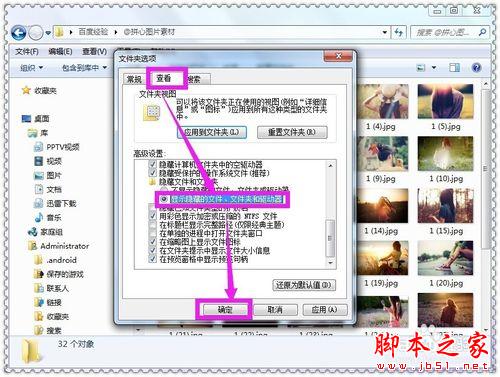The image size is (500, 377).
Task: Click advanced settings scrollbar up arrow
Action: coord(330,165)
